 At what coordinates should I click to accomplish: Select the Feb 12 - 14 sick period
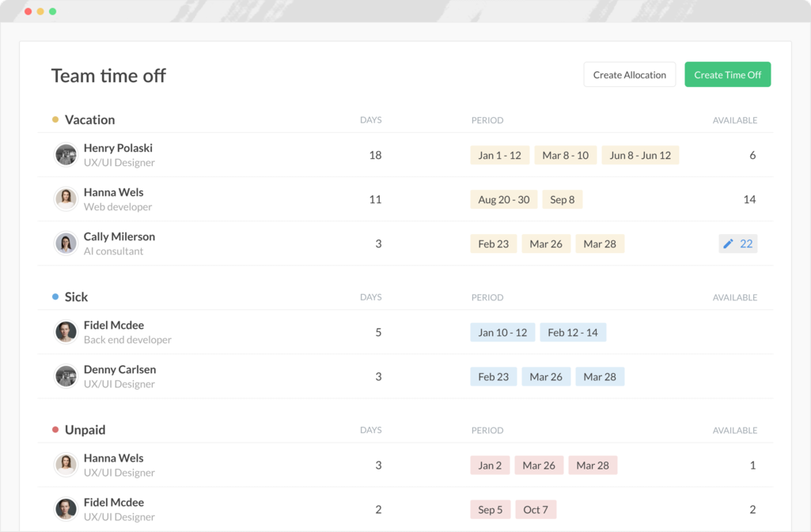coord(572,333)
